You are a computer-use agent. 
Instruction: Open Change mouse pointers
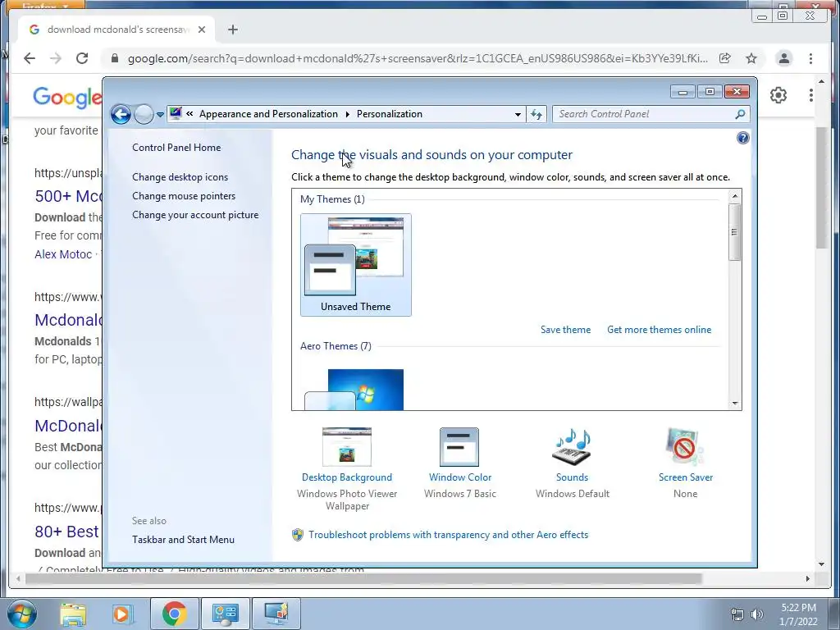(184, 196)
